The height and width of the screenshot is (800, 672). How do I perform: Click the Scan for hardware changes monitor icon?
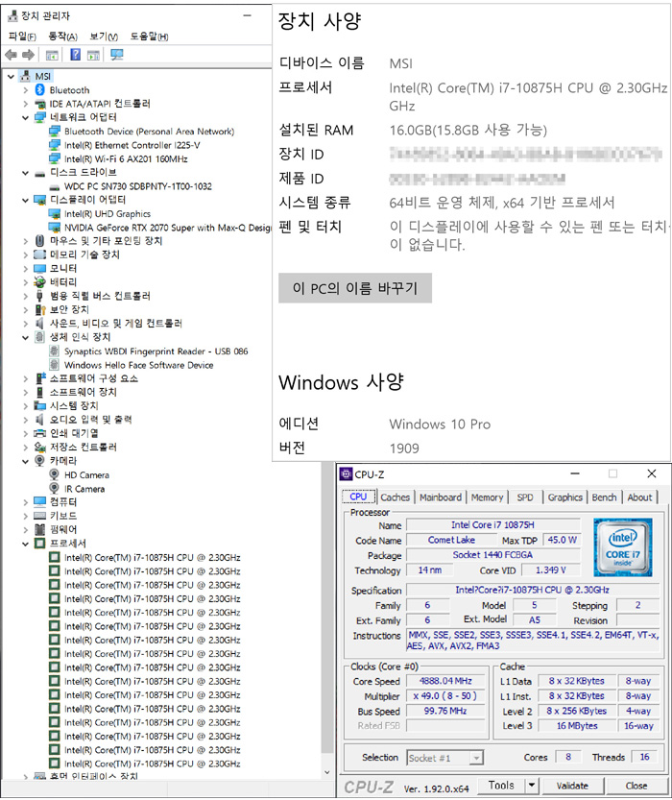coord(117,55)
